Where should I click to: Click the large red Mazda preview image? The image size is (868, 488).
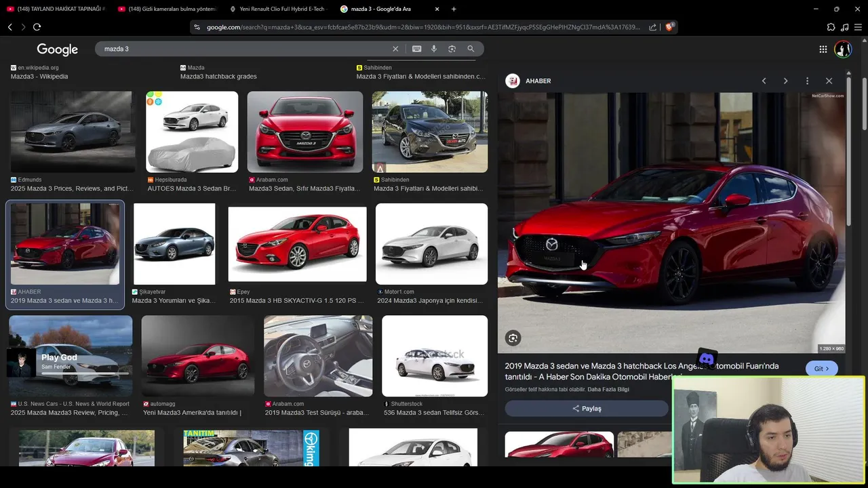pos(671,223)
